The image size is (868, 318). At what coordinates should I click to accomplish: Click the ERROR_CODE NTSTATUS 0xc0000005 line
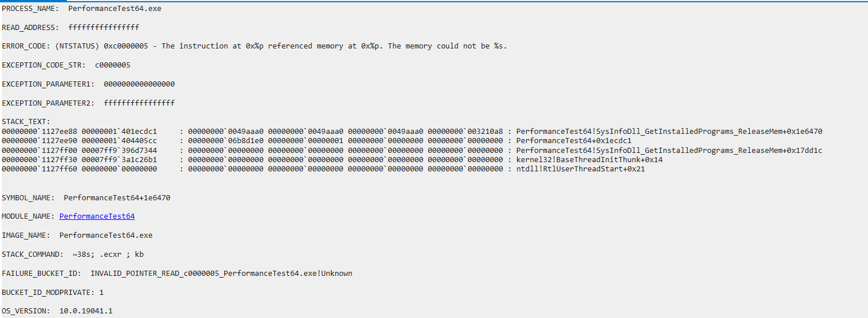coord(254,46)
